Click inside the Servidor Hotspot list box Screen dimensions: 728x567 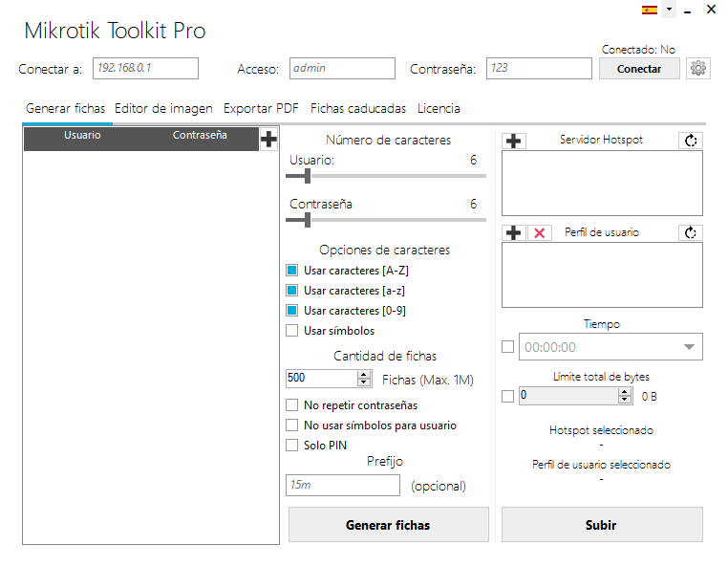[x=602, y=184]
